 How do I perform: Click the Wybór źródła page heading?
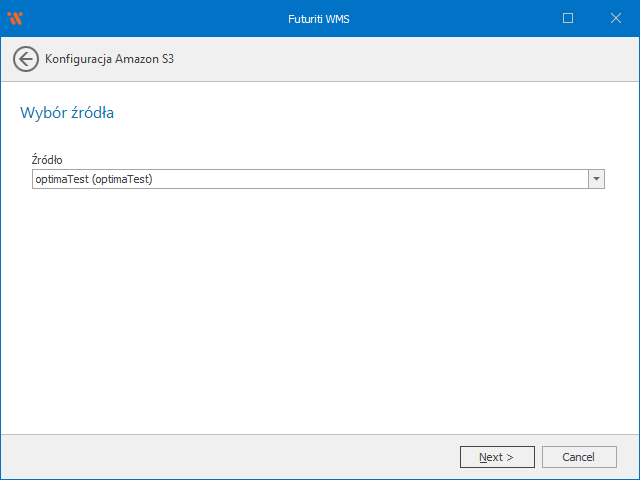67,113
